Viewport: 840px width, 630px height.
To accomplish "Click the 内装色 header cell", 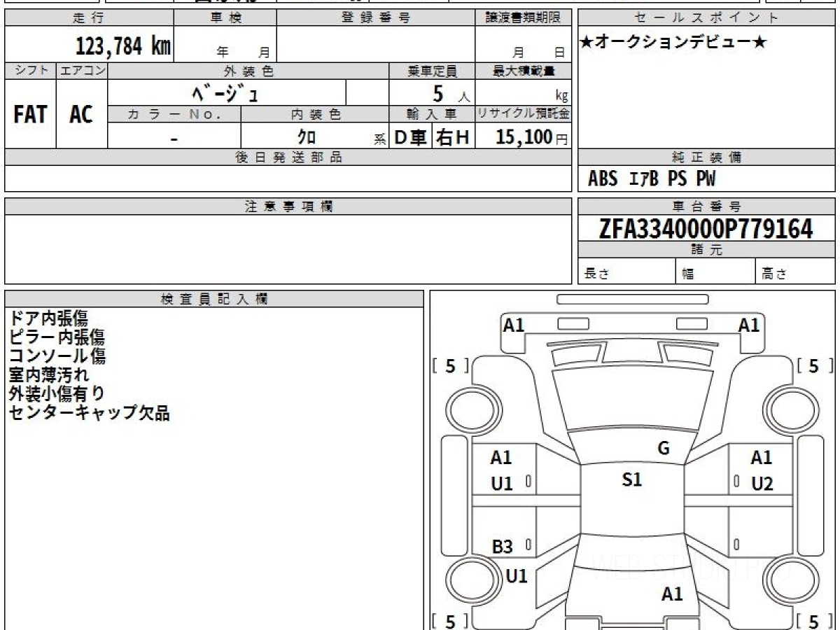I will click(x=315, y=114).
